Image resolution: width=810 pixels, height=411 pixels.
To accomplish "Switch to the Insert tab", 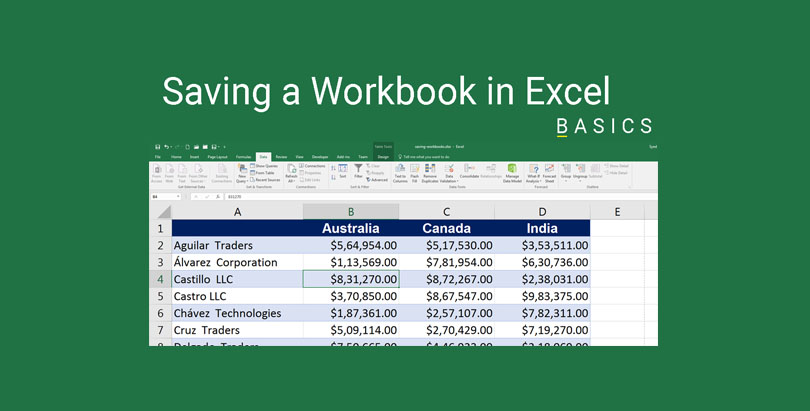I will pos(194,157).
